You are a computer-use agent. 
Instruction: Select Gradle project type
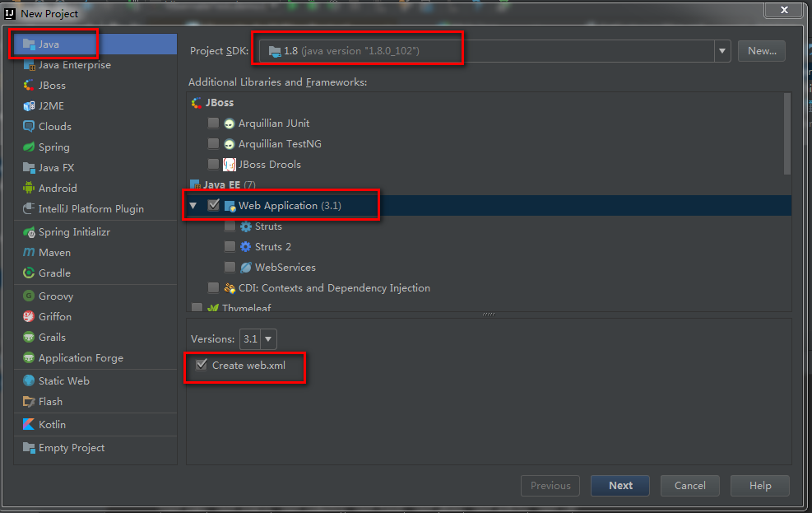pyautogui.click(x=95, y=273)
